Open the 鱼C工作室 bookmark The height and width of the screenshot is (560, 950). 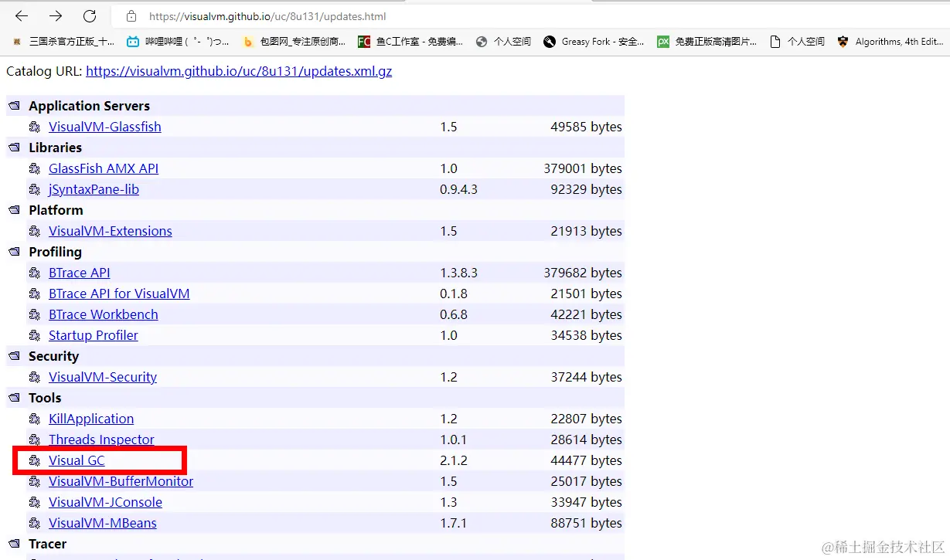pos(410,42)
